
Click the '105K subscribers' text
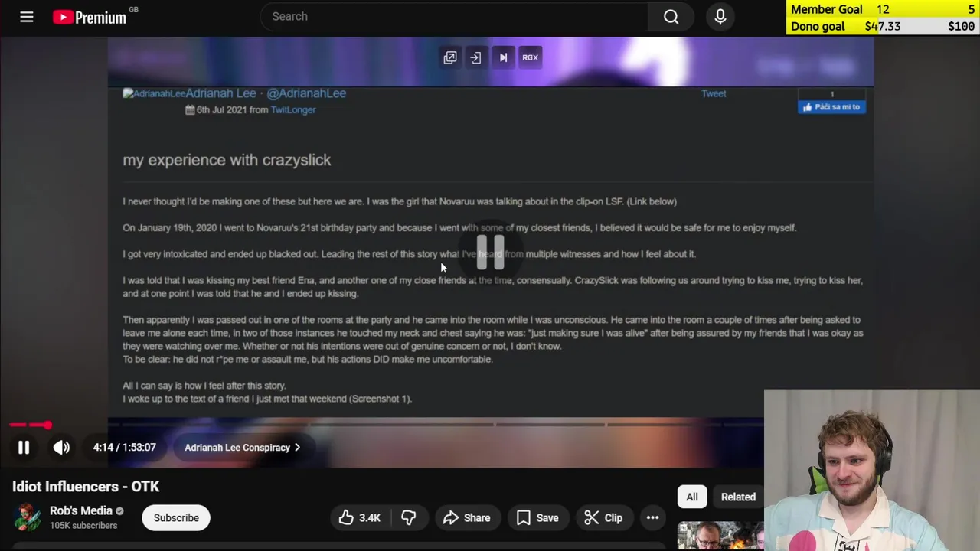tap(83, 526)
